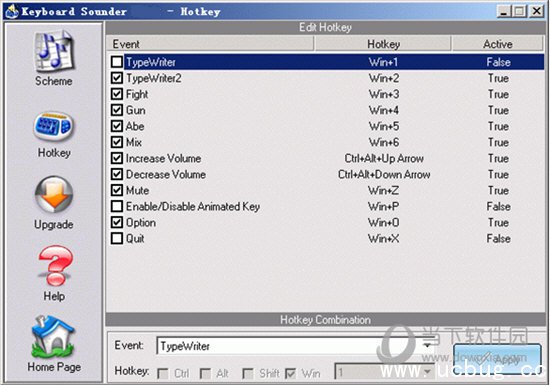550x385 pixels.
Task: Select the Gun event row name
Action: coord(136,110)
